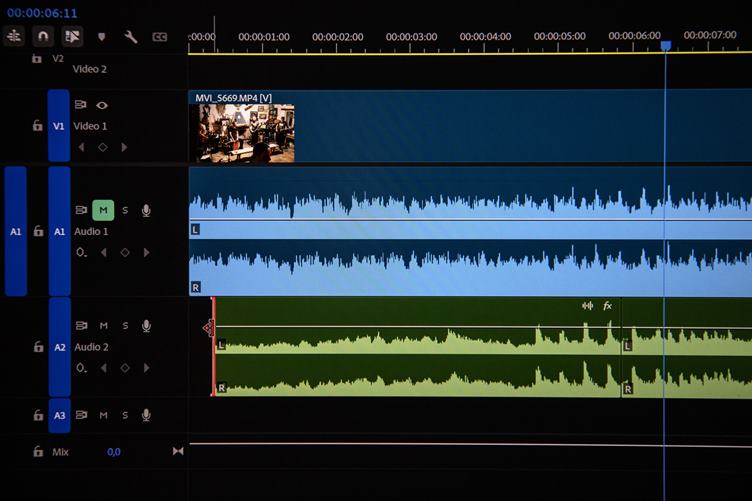This screenshot has height=501, width=752.
Task: Hide Video 1 track with eye icon
Action: [102, 105]
